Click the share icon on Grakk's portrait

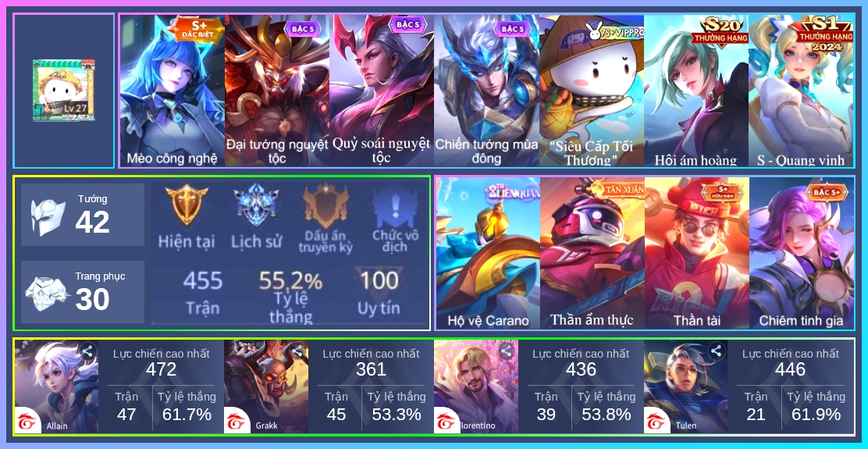tap(297, 351)
